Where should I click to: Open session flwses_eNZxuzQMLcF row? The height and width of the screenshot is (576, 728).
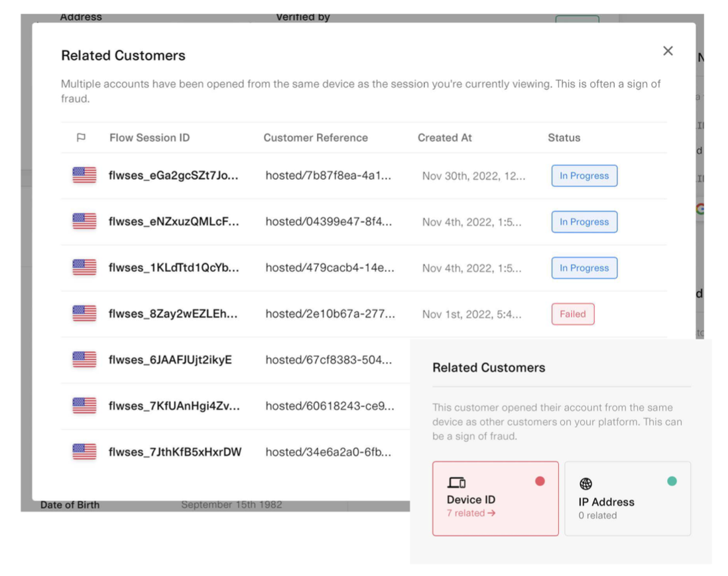[x=174, y=222]
